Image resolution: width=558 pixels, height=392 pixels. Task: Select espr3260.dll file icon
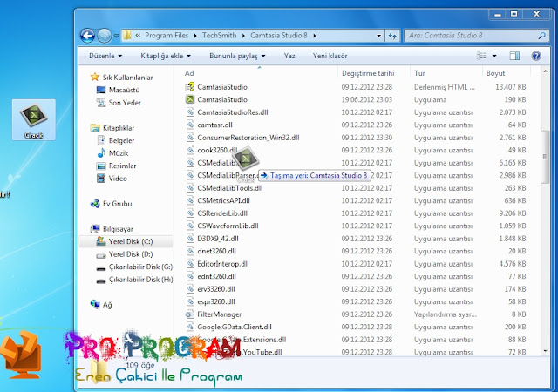click(x=190, y=301)
